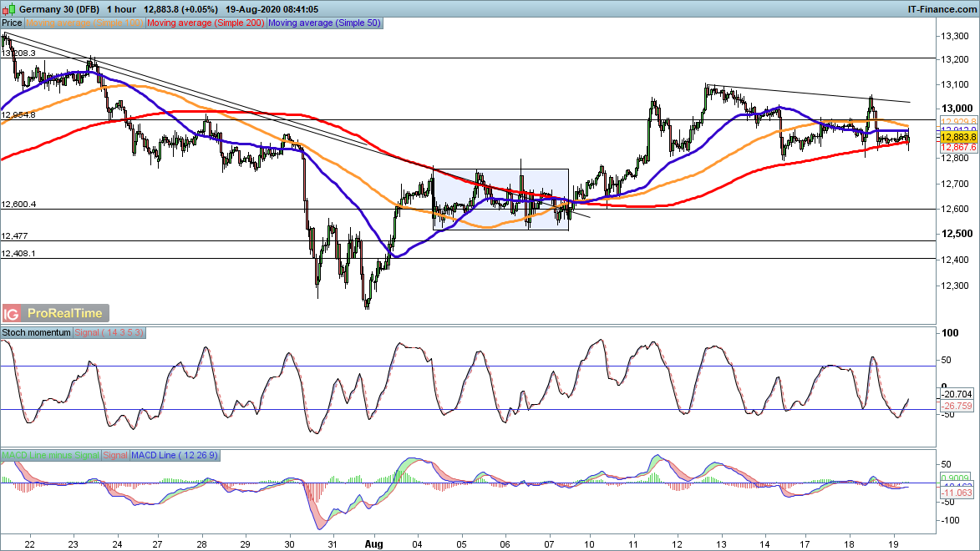Click the 12,600.4 horizontal level label

point(19,205)
